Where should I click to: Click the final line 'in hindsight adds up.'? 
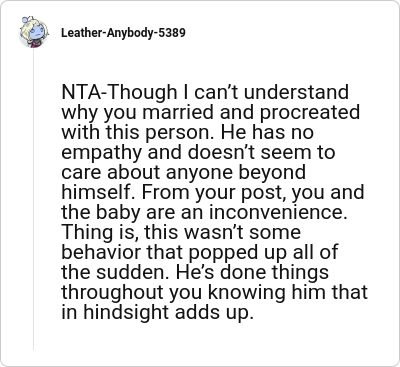pos(156,312)
